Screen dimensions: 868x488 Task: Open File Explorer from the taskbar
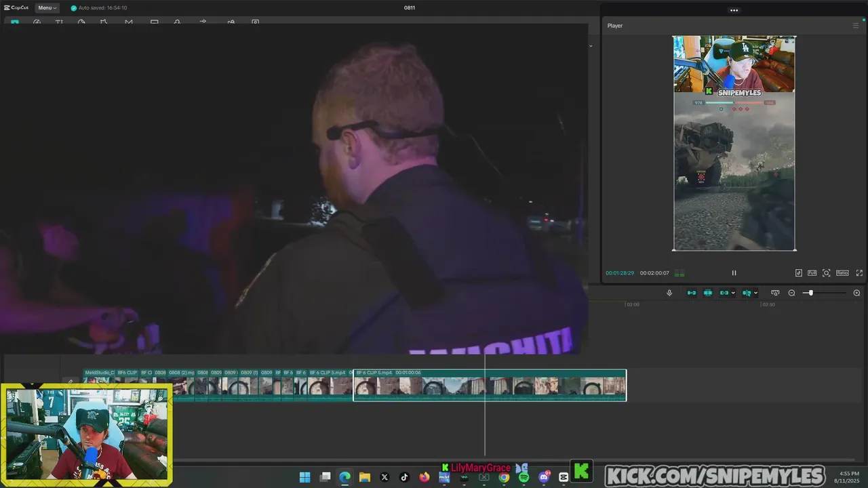364,477
